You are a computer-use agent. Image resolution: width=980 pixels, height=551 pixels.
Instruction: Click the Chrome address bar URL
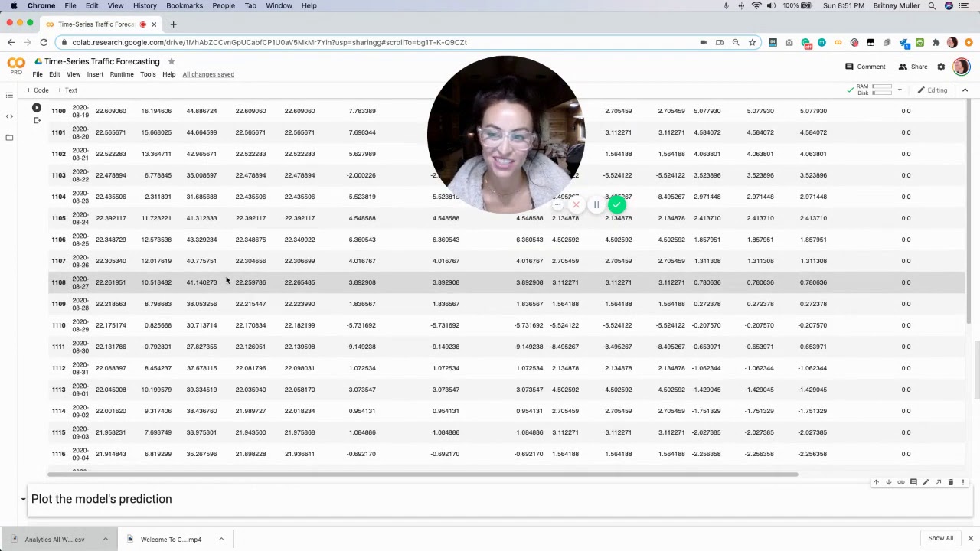pyautogui.click(x=269, y=42)
